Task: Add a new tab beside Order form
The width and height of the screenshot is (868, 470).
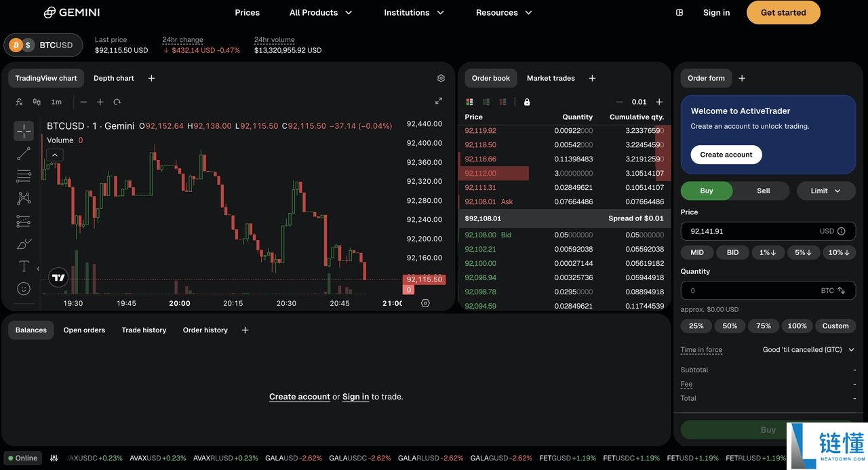Action: (x=742, y=78)
